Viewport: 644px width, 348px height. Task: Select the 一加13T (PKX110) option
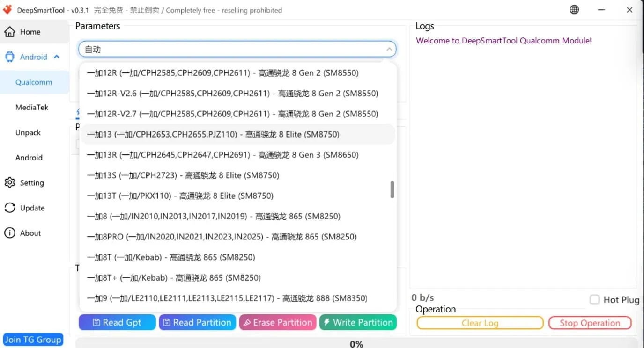pos(238,196)
